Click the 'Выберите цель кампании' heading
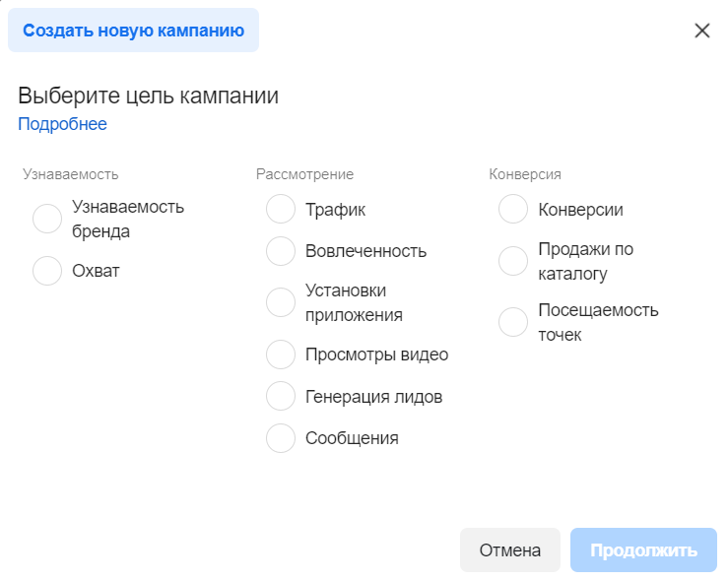The width and height of the screenshot is (728, 581). point(148,96)
